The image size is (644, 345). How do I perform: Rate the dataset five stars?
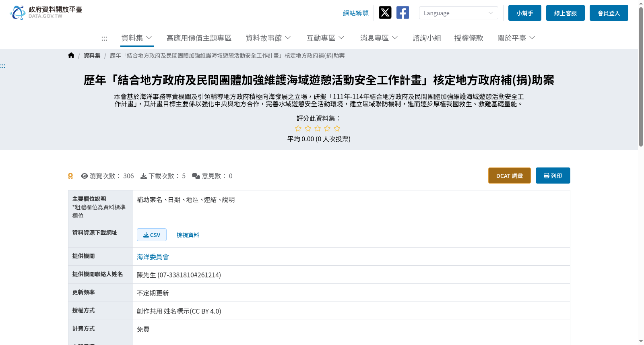coord(337,128)
